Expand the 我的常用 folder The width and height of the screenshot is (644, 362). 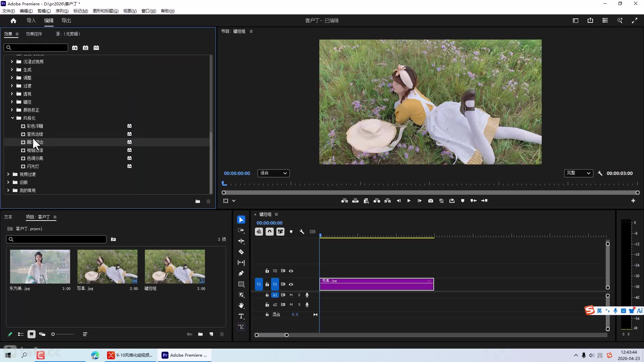[x=8, y=190]
